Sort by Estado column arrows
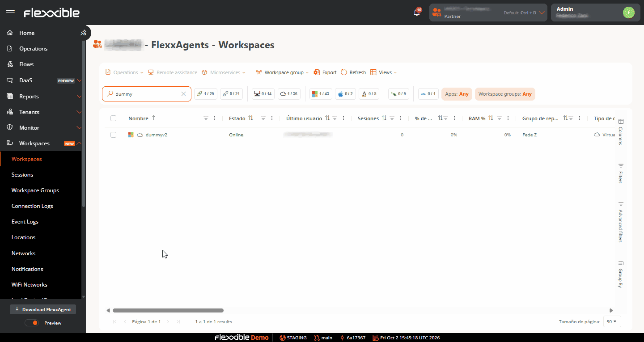 click(251, 118)
